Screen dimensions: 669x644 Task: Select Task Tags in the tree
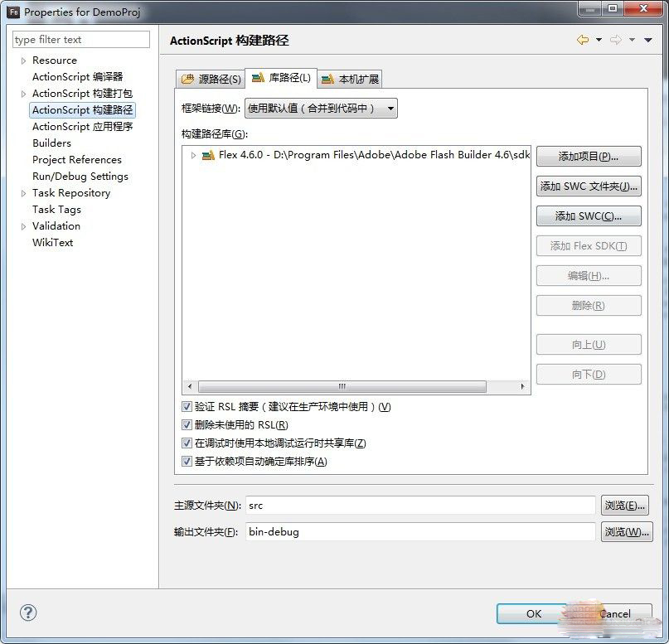tap(56, 210)
